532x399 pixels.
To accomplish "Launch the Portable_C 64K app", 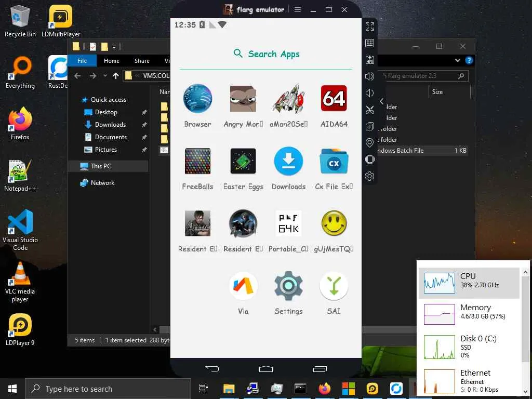I will pos(288,223).
